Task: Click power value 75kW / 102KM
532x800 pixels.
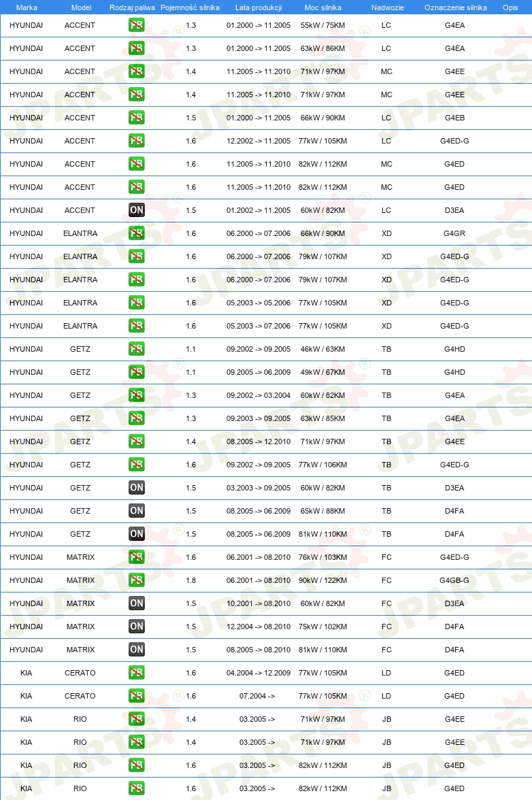Action: (323, 627)
